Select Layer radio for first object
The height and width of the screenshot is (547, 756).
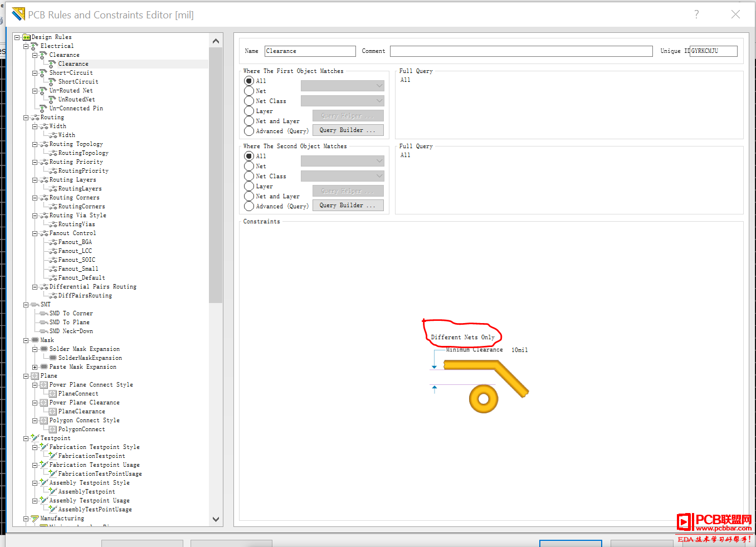[x=249, y=111]
